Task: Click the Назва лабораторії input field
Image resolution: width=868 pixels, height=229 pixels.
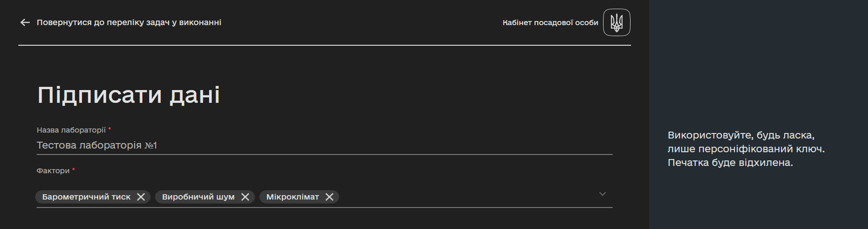Action: [x=324, y=145]
